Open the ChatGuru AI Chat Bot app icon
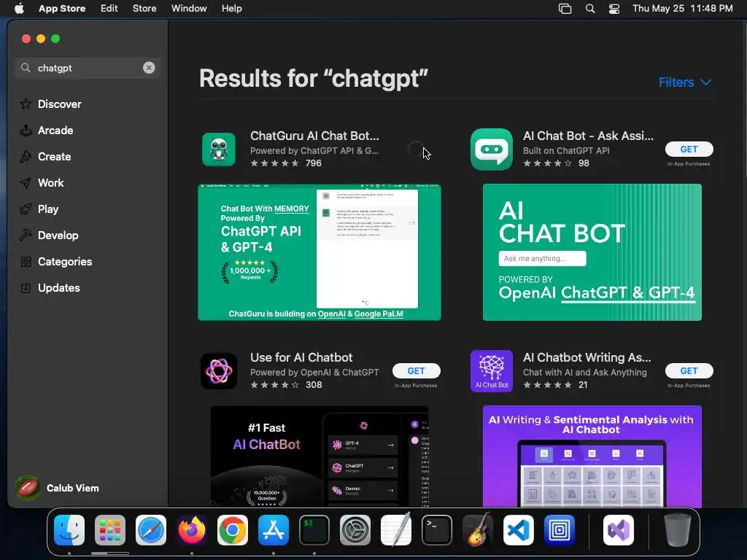The image size is (747, 560). tap(219, 149)
